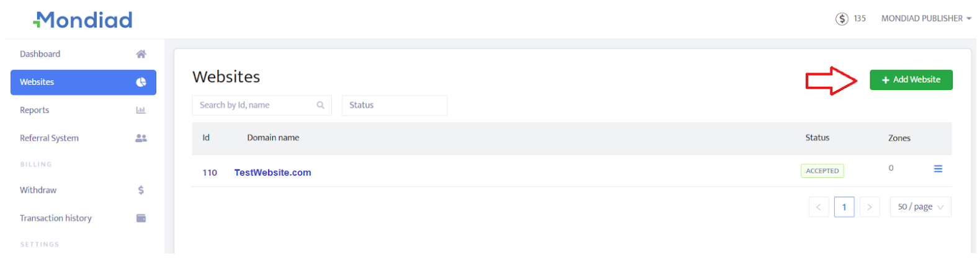Click the Withdraw dollar sign icon
Screen dimensions: 980x261
tap(141, 190)
